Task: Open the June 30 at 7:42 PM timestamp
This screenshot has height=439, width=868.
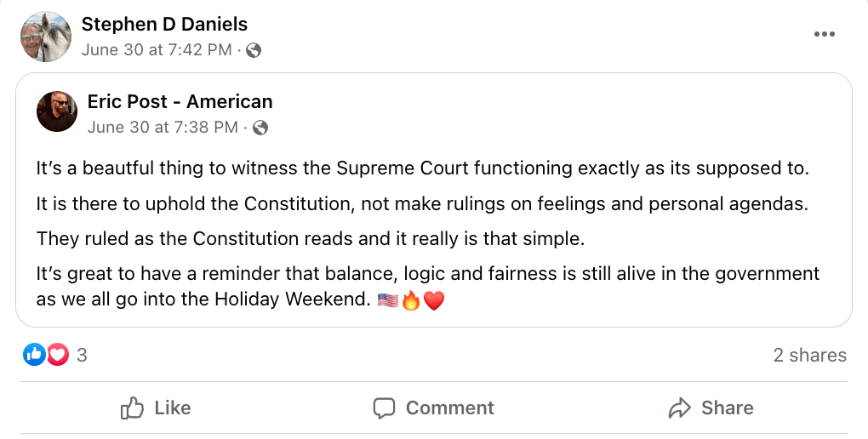Action: tap(157, 50)
